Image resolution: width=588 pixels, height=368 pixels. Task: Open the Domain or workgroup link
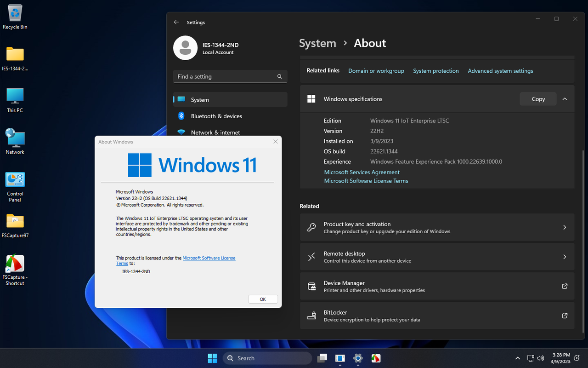click(376, 71)
